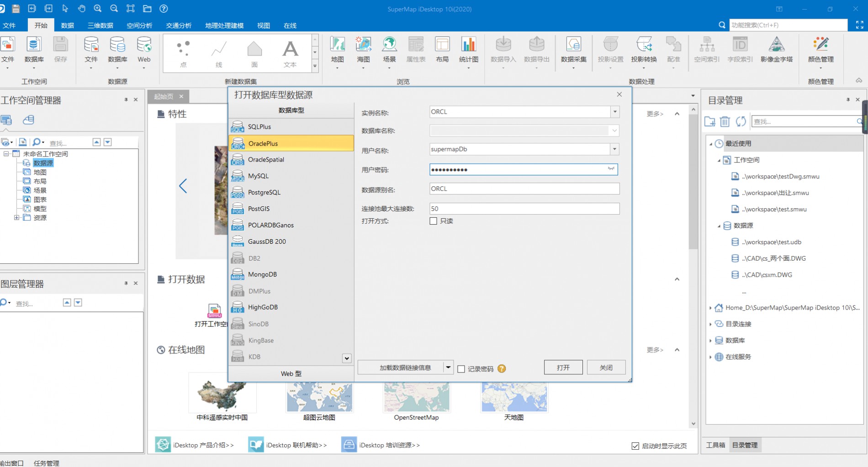
Task: Reveal password with the eye icon
Action: click(611, 169)
